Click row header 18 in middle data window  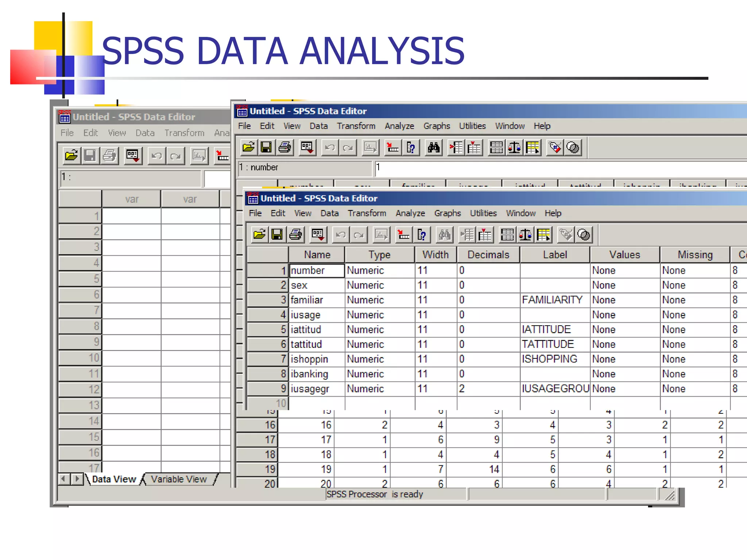257,455
